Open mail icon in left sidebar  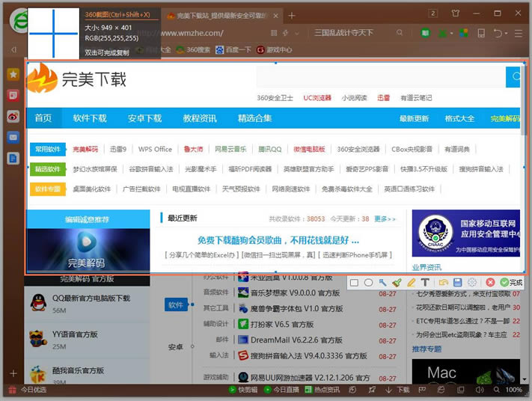point(13,138)
